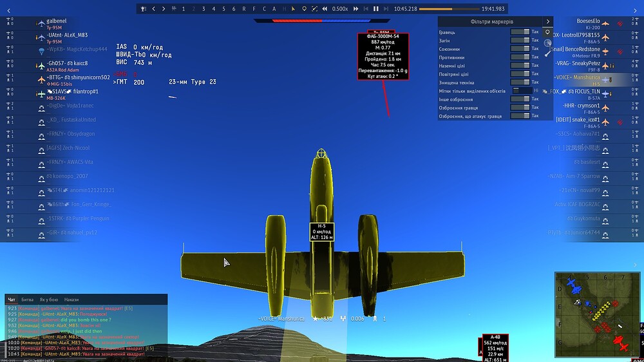This screenshot has height=362, width=644.
Task: Select camera preset 5
Action: (224, 8)
